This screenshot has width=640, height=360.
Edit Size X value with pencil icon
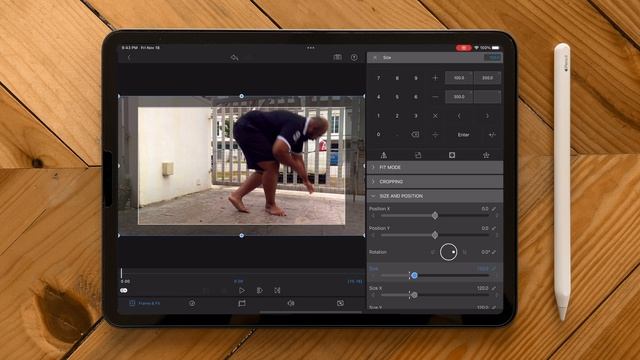tap(494, 288)
